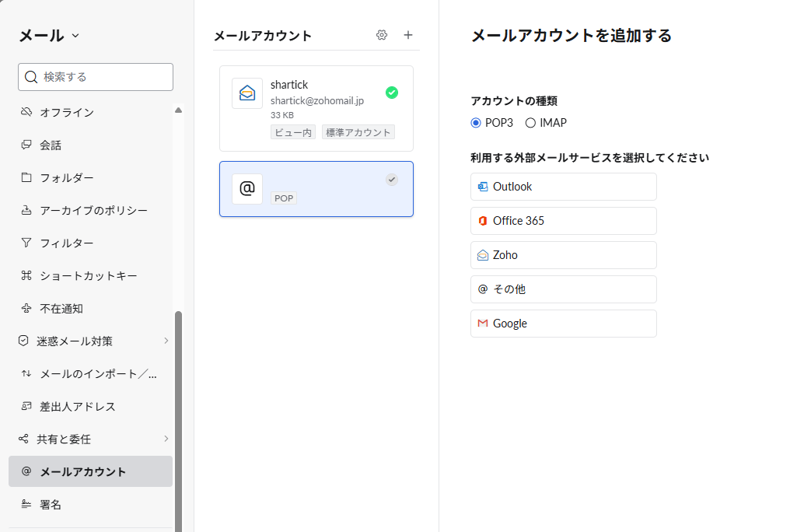Click the sidebar scroll up arrow
This screenshot has height=532, width=797.
(179, 110)
